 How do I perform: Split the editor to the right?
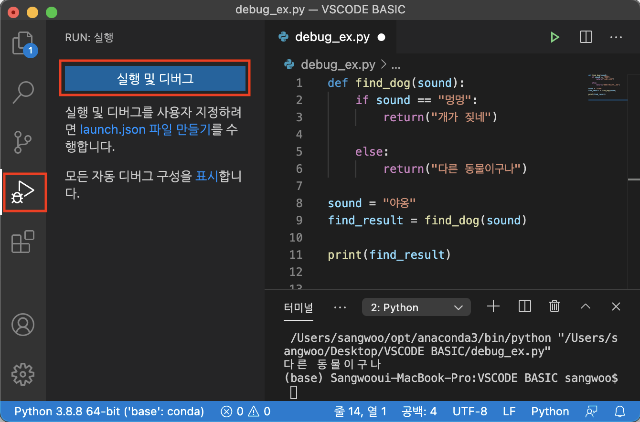(586, 37)
